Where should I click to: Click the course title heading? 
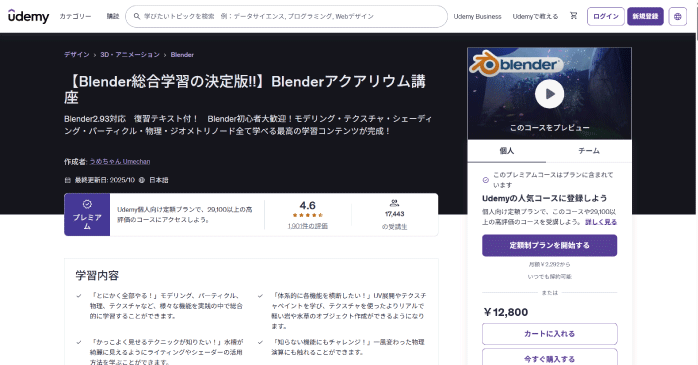(x=245, y=89)
